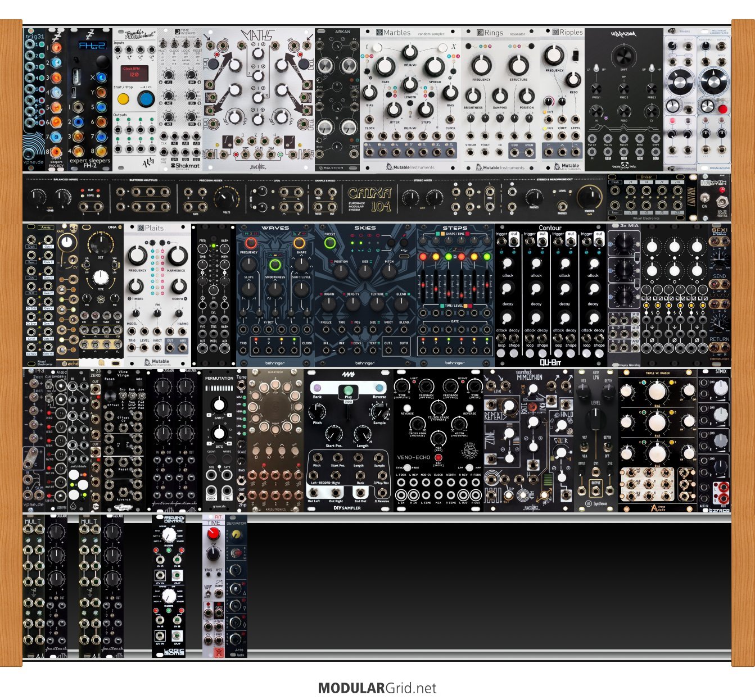Flip the LPF/HPF switch on Veno-Echo
This screenshot has height=700, width=755.
pos(468,467)
